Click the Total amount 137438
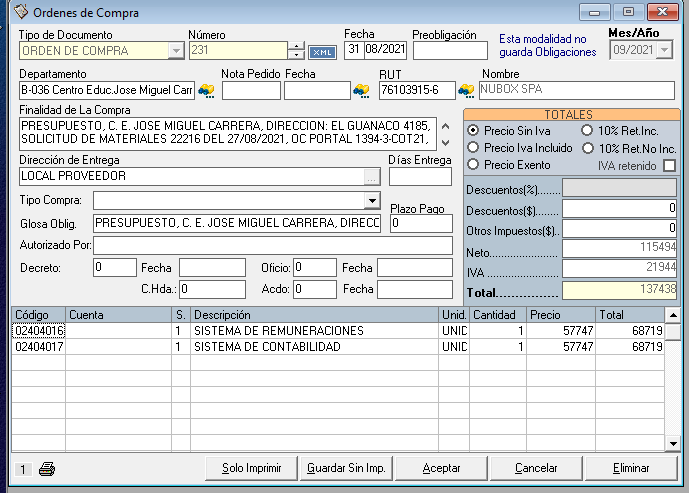 620,290
